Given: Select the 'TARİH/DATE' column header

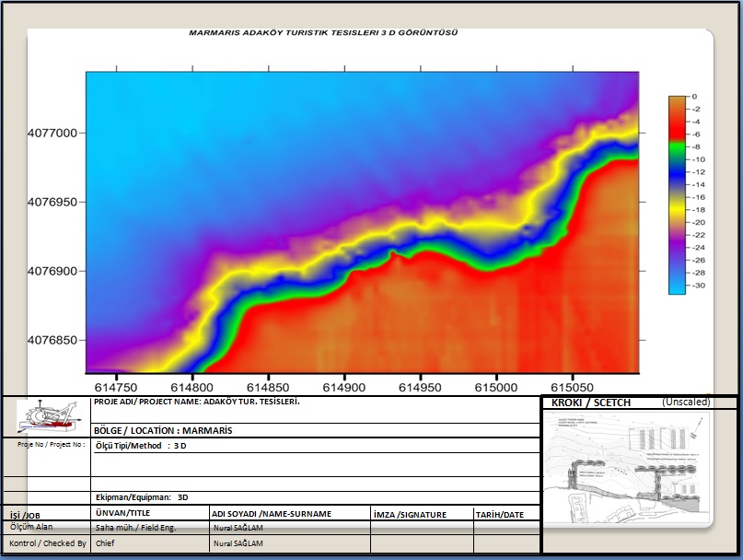Looking at the screenshot, I should (x=498, y=515).
